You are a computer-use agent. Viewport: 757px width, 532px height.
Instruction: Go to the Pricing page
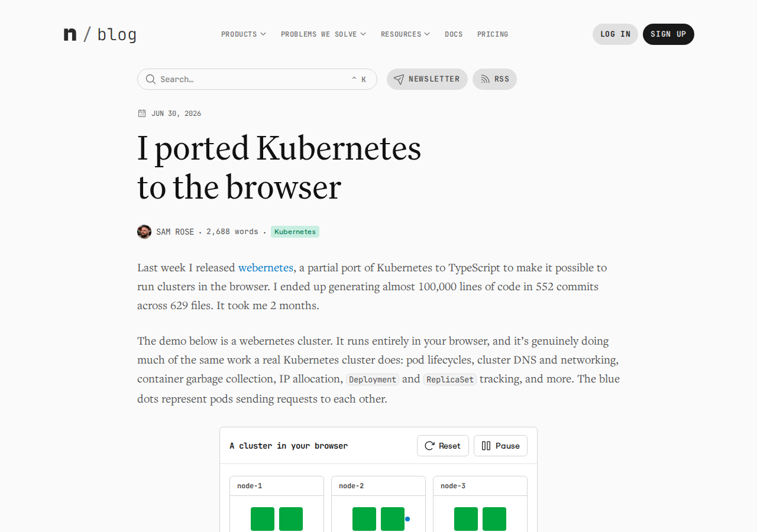point(493,34)
